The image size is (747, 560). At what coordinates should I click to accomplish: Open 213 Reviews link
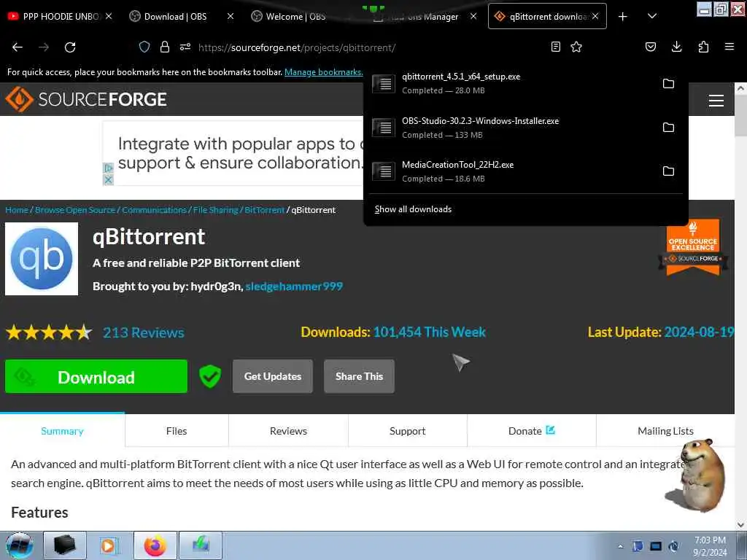pos(144,332)
